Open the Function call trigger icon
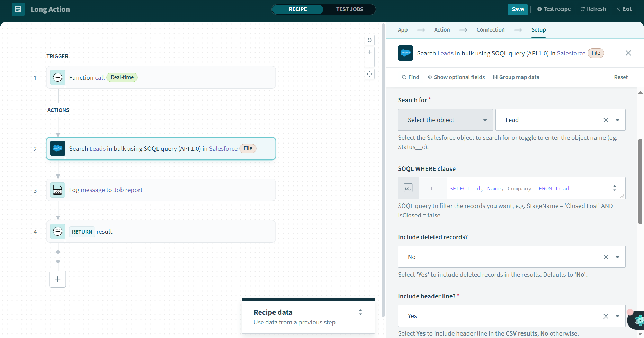The width and height of the screenshot is (644, 338). (x=57, y=77)
